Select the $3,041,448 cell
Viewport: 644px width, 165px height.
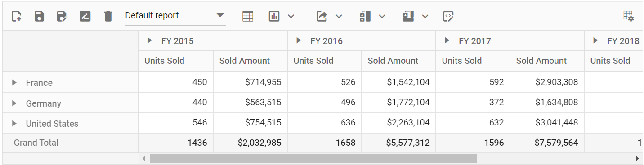[547, 123]
